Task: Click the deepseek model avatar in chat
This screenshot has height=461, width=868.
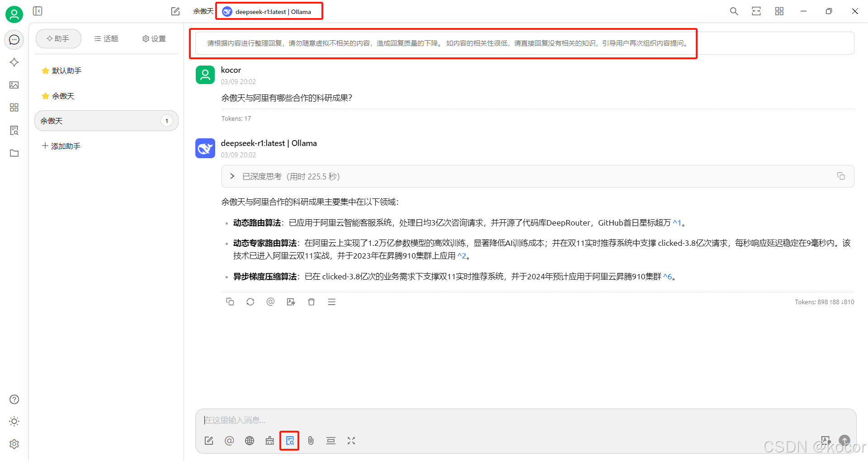Action: 205,148
